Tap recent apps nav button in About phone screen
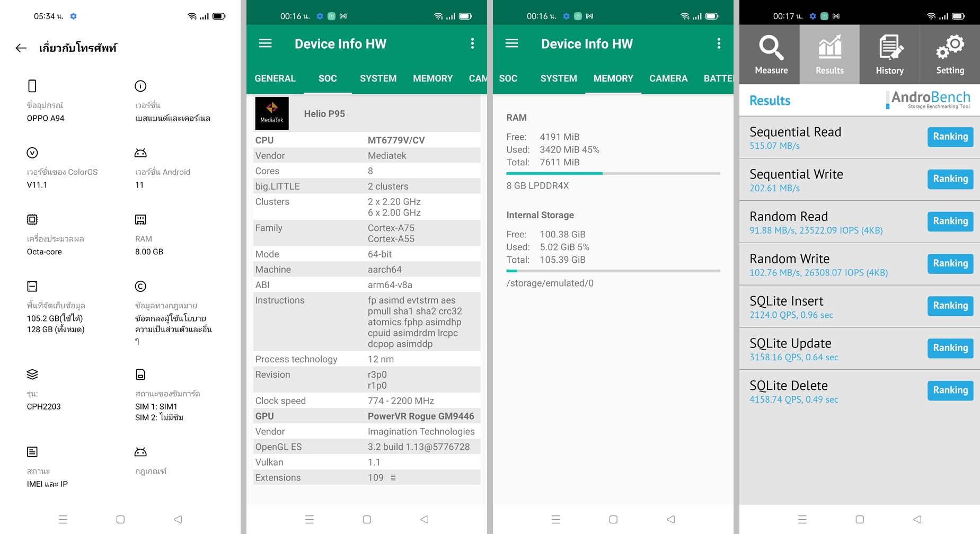The width and height of the screenshot is (980, 534). [63, 519]
